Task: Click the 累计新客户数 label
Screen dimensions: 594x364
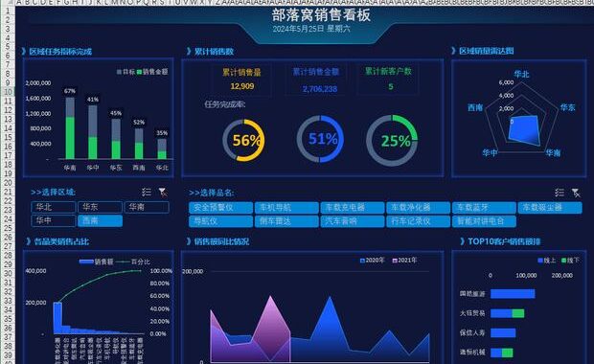Action: (x=388, y=71)
